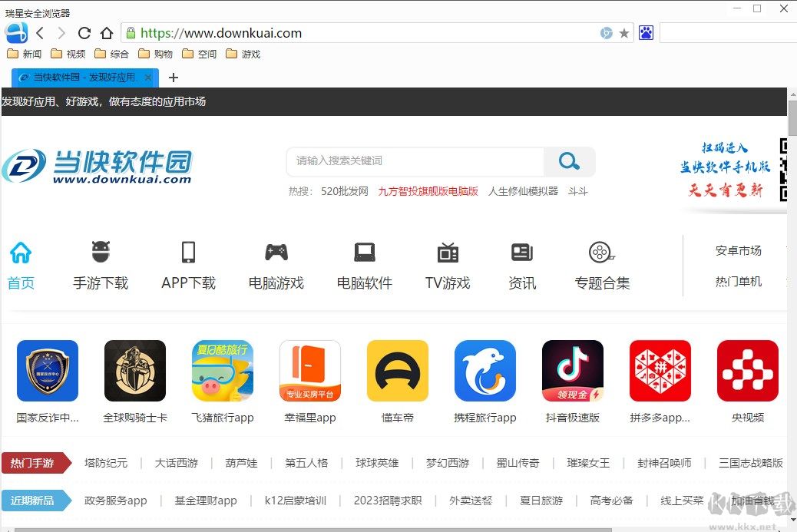Open the 购物 bookmarks folder

click(x=156, y=54)
